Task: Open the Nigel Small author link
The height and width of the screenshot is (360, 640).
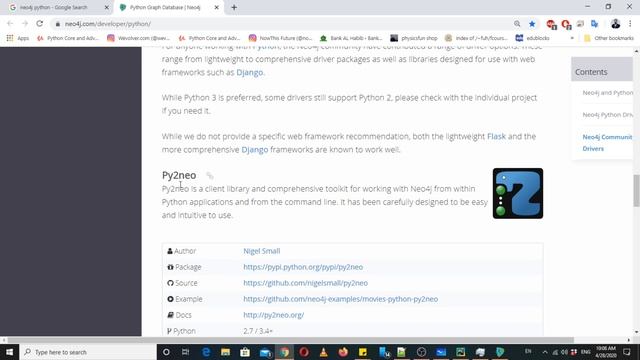Action: [x=262, y=251]
